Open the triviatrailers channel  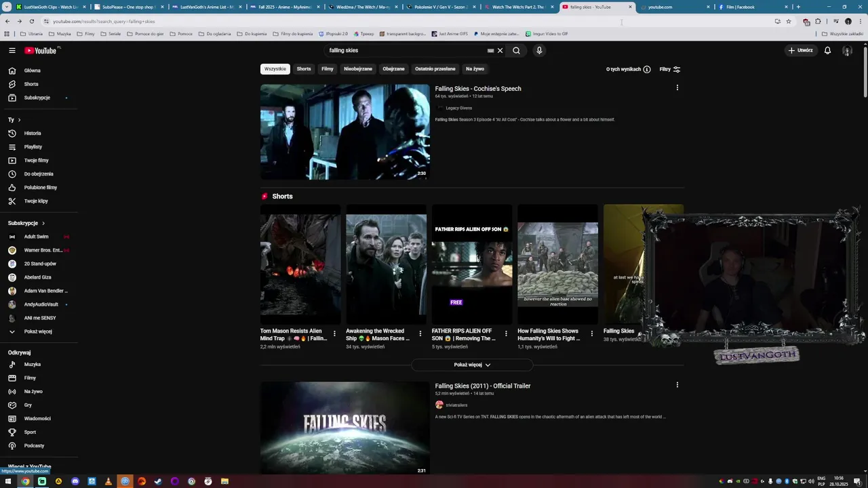pos(456,405)
